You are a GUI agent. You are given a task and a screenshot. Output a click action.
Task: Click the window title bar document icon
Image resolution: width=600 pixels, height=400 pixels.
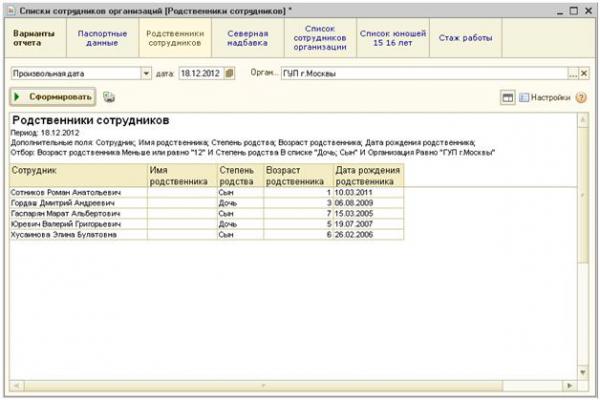[11, 11]
